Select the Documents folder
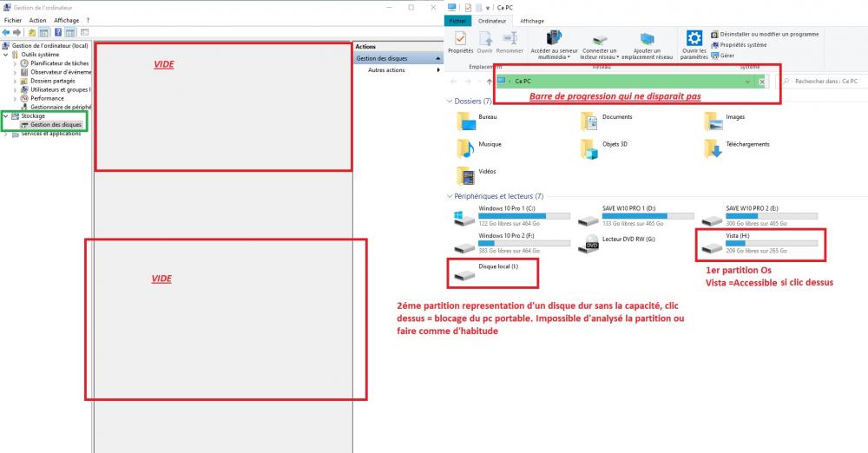This screenshot has width=868, height=453. click(606, 120)
